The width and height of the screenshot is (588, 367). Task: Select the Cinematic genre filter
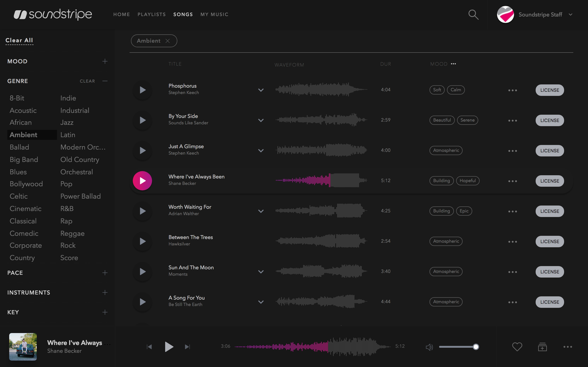25,209
